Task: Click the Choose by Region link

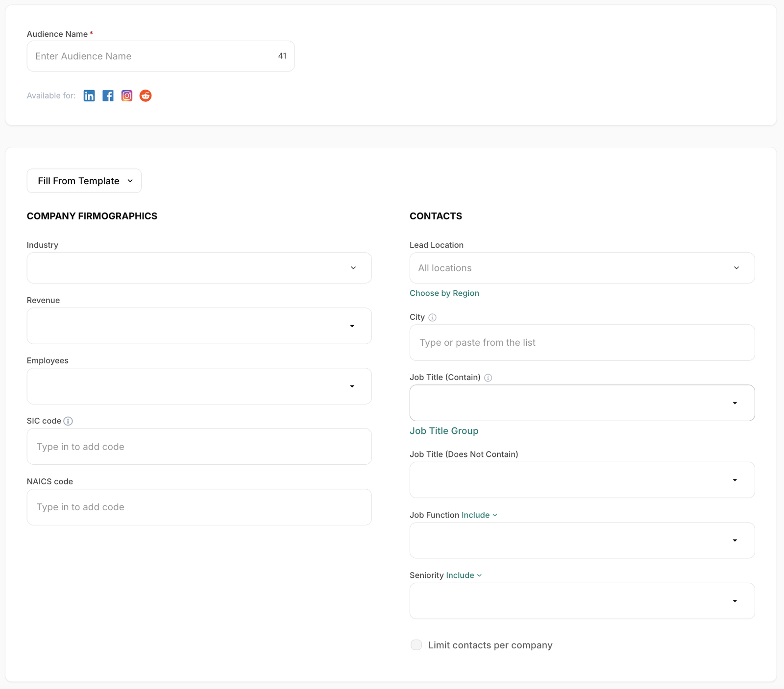Action: tap(444, 293)
